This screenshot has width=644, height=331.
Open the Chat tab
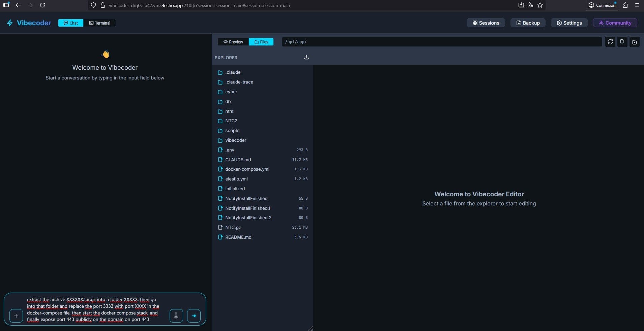click(x=71, y=23)
